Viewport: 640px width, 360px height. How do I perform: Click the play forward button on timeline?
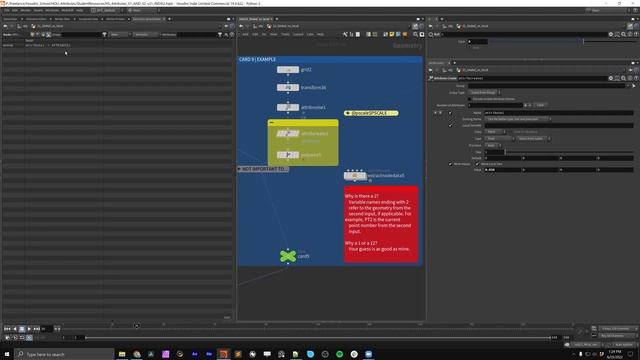coord(29,329)
